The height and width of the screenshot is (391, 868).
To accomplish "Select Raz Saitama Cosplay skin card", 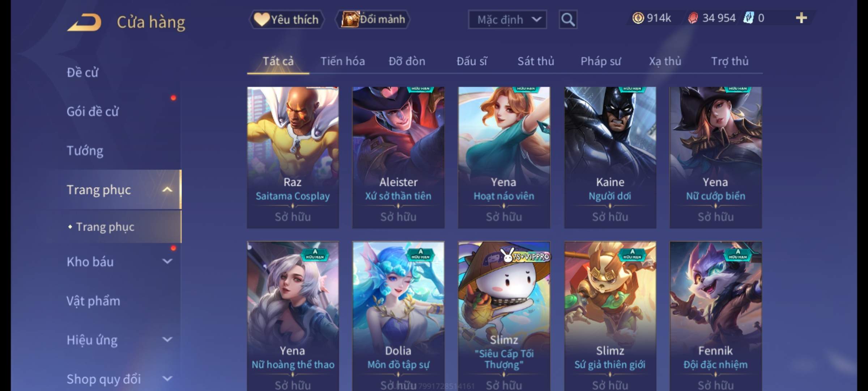I will click(x=293, y=157).
